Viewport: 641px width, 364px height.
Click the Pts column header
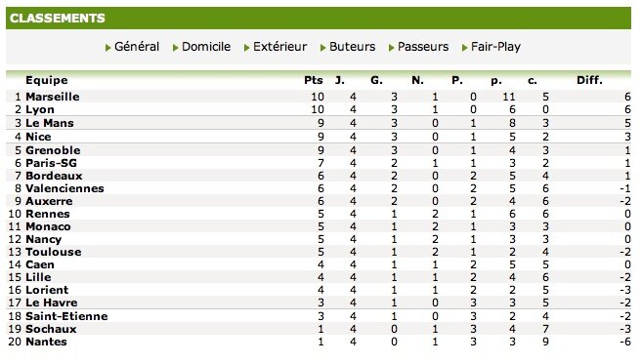click(314, 80)
